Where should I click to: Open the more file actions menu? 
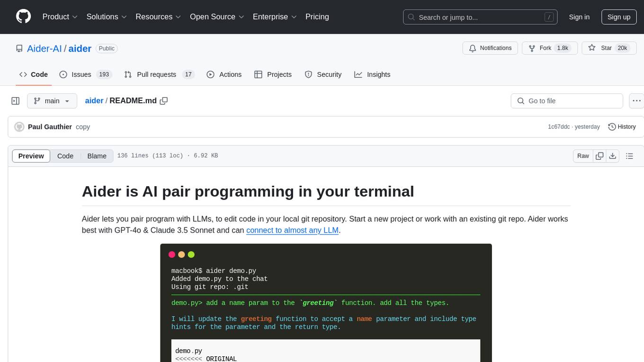pyautogui.click(x=637, y=101)
